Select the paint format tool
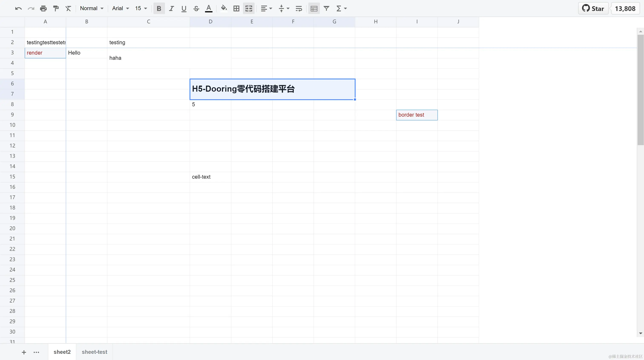644x360 pixels. pyautogui.click(x=56, y=9)
